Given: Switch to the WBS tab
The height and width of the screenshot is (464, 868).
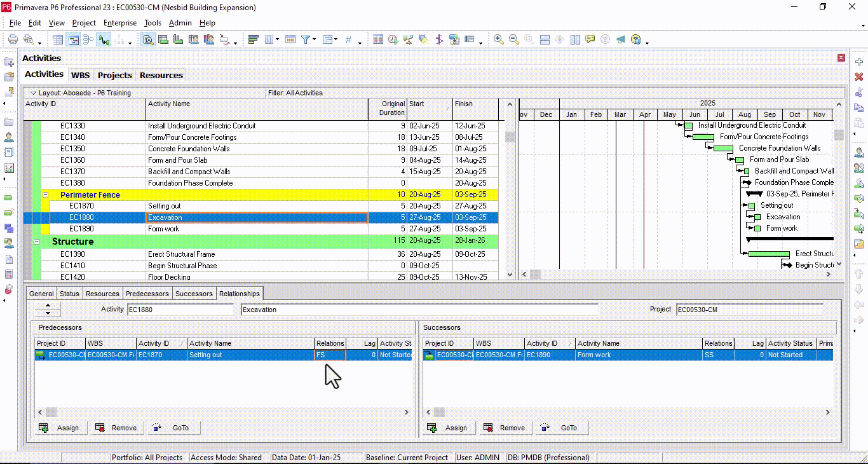Looking at the screenshot, I should tap(81, 75).
